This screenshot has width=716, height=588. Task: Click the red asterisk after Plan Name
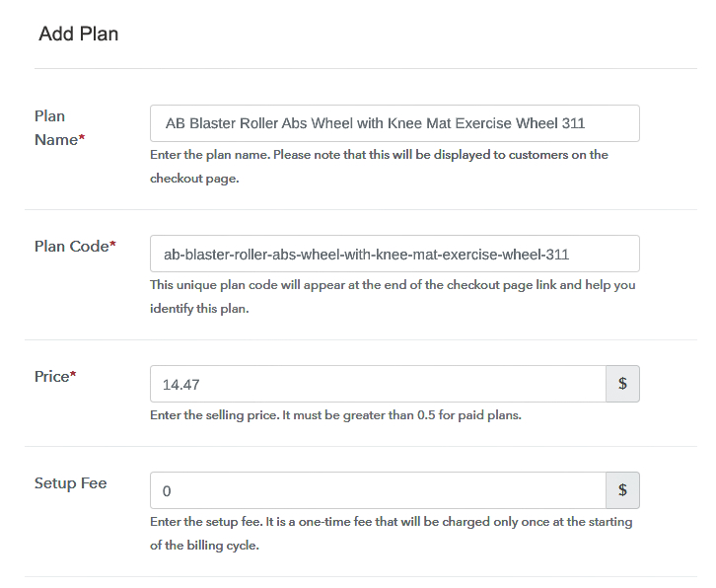pyautogui.click(x=82, y=140)
